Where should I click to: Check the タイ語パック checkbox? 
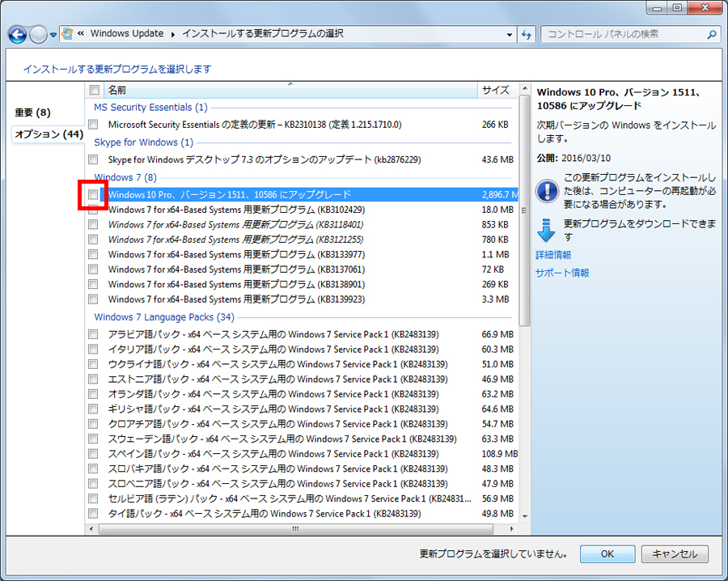pyautogui.click(x=93, y=514)
